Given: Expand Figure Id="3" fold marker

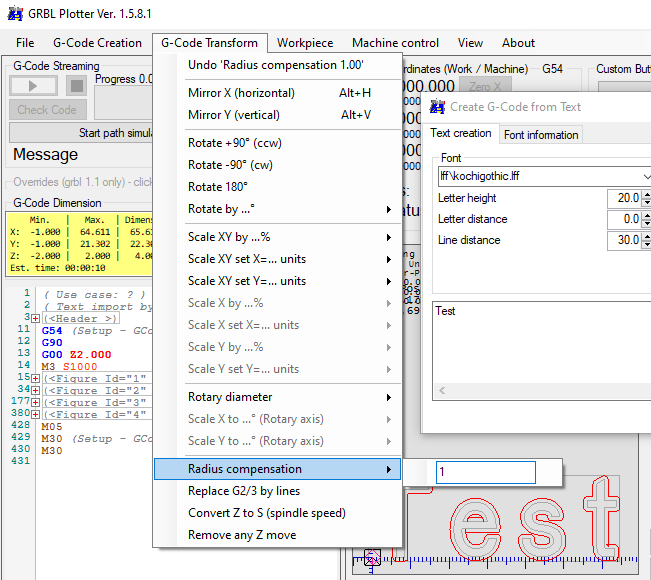Looking at the screenshot, I should [36, 402].
